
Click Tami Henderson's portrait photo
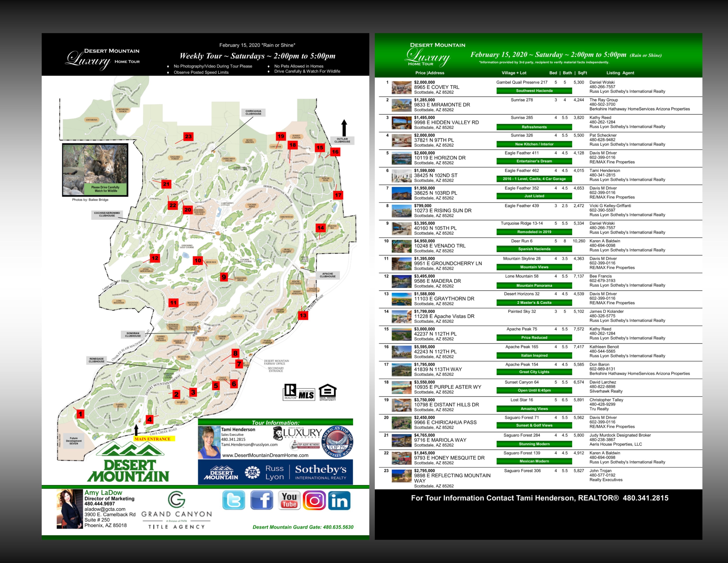click(x=209, y=443)
